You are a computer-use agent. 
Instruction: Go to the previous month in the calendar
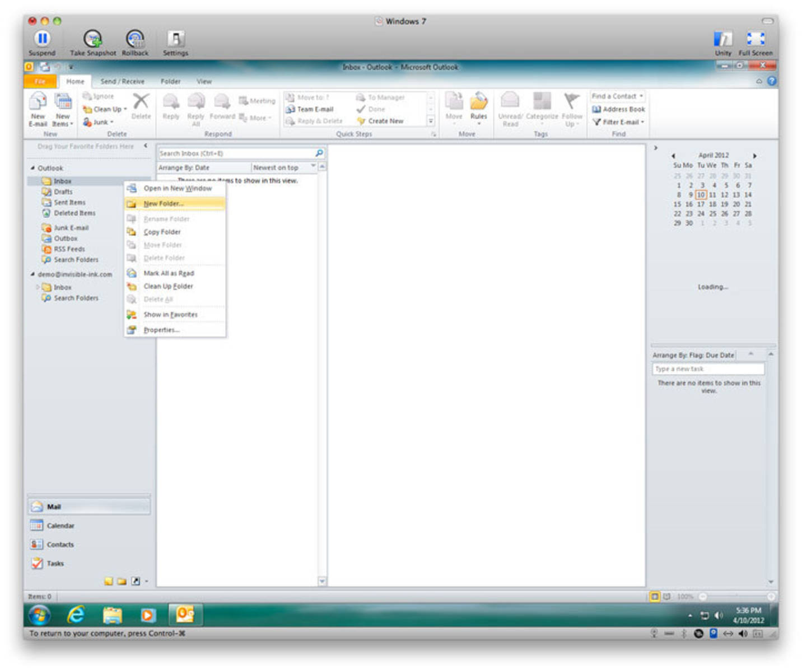673,156
